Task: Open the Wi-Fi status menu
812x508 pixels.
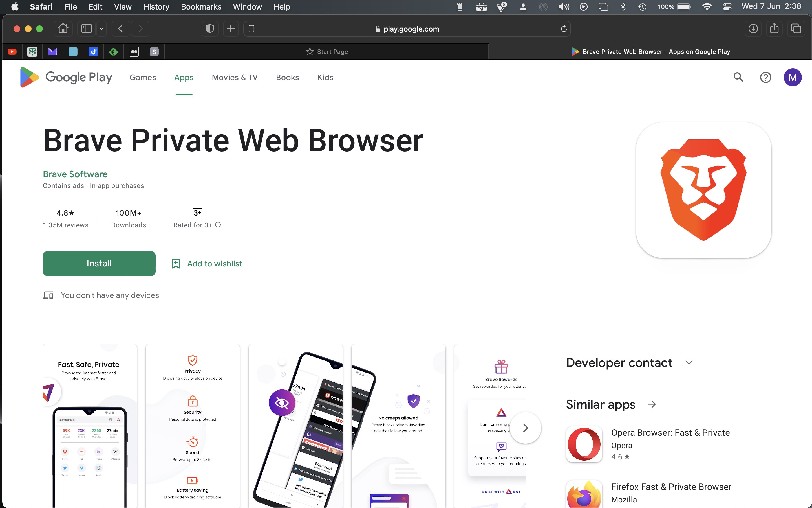Action: 707,7
